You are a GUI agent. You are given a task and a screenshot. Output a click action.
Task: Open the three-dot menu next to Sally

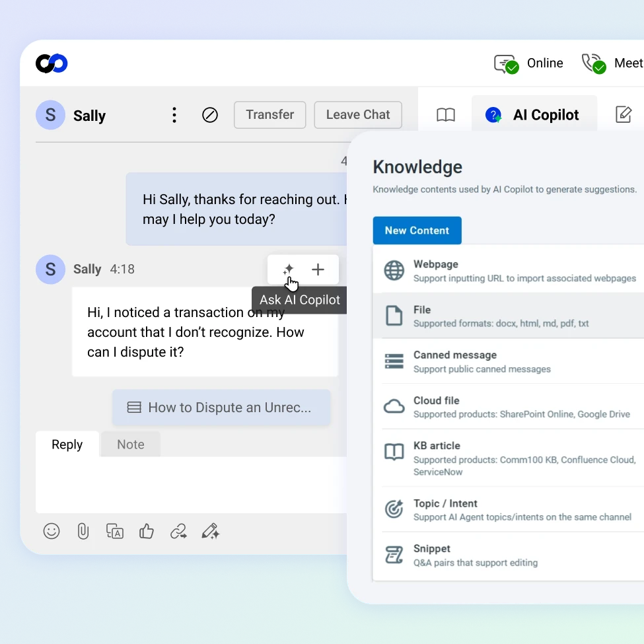coord(174,115)
